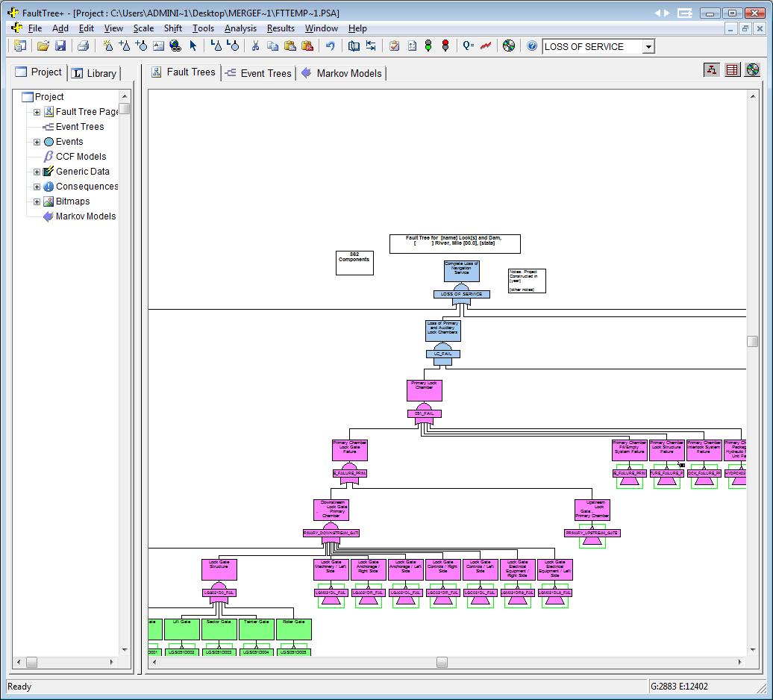Screen dimensions: 773x700
Task: Print the fault tree using the printer icon
Action: pyautogui.click(x=84, y=46)
